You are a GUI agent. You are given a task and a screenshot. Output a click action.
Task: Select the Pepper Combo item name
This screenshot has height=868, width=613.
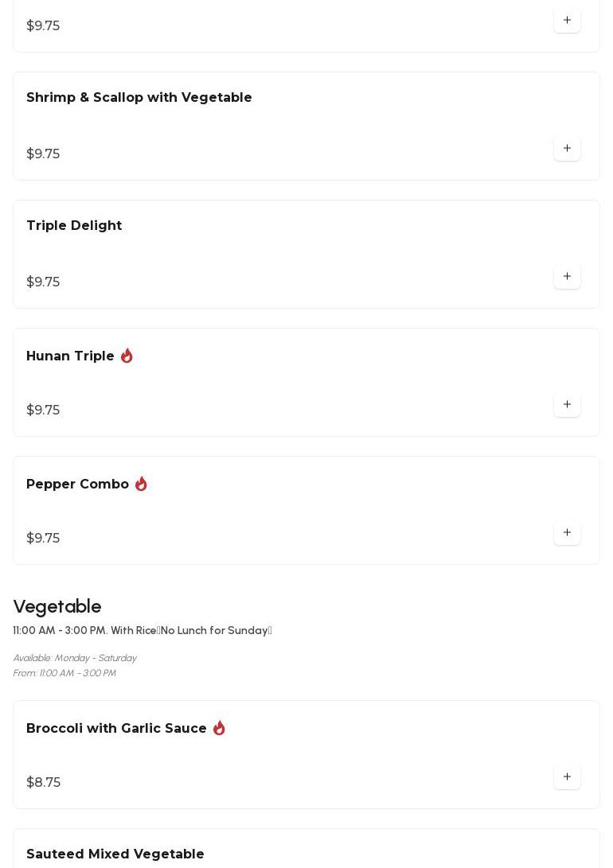(x=77, y=485)
